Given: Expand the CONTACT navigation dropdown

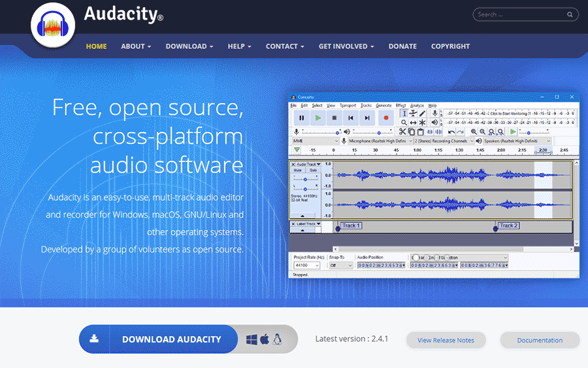Looking at the screenshot, I should (x=285, y=46).
